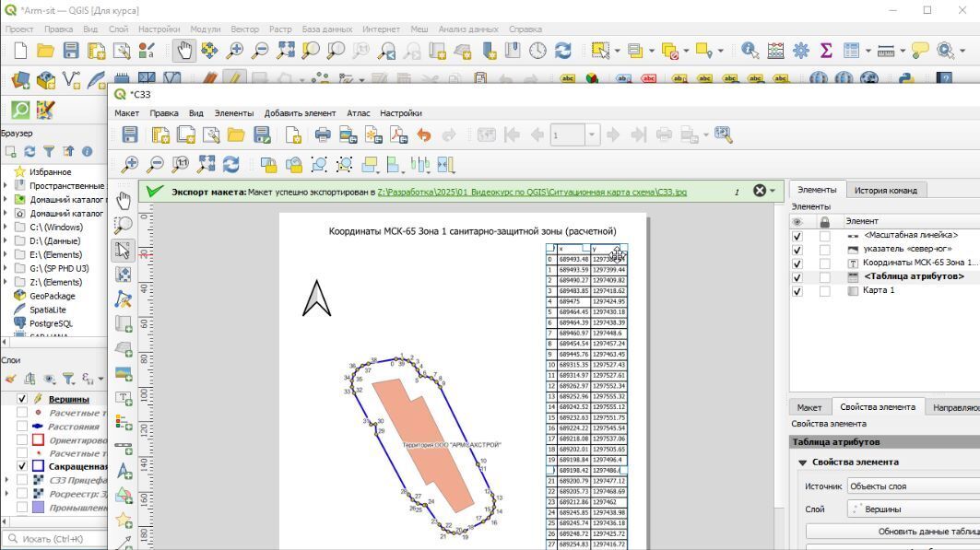Switch to the История команд tab
Viewport: 980px width, 550px height.
pos(885,191)
